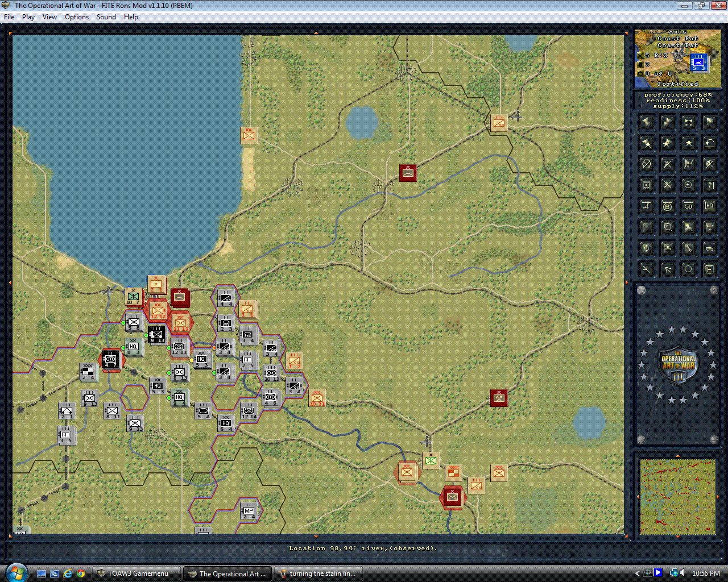This screenshot has width=728, height=582.
Task: Select the zoom-in magnifier tool button
Action: pyautogui.click(x=688, y=185)
